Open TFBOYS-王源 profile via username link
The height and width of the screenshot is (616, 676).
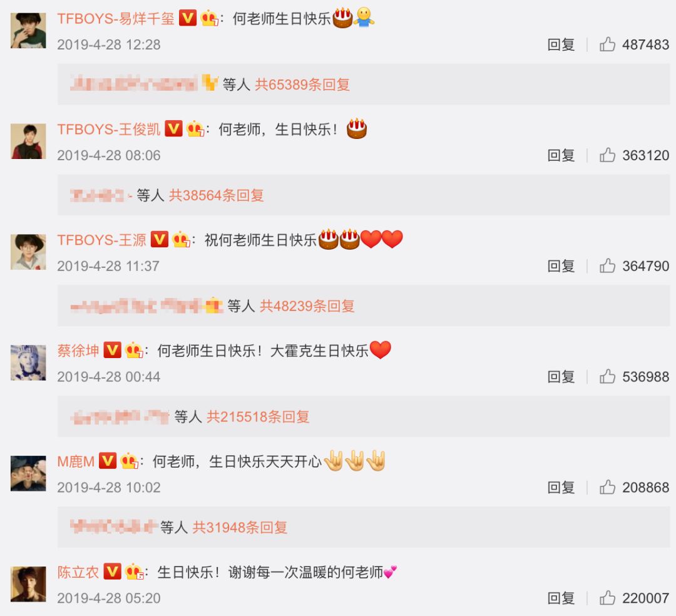coord(102,240)
